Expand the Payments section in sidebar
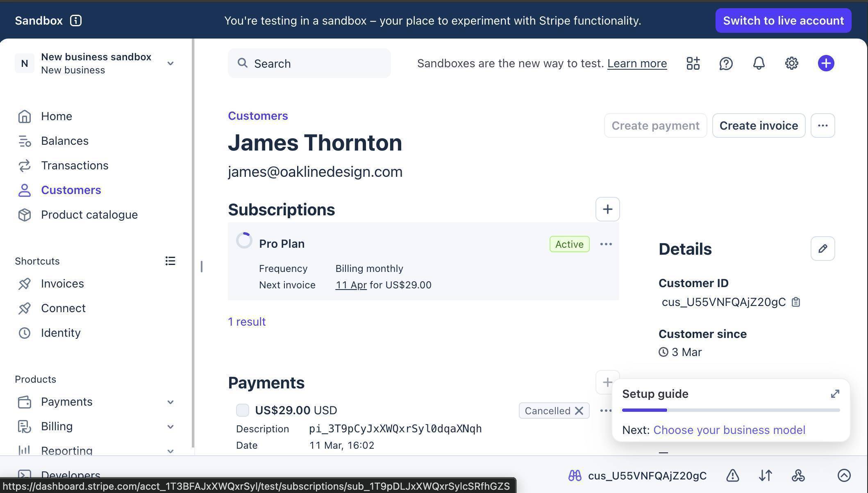The width and height of the screenshot is (868, 493). click(x=170, y=402)
